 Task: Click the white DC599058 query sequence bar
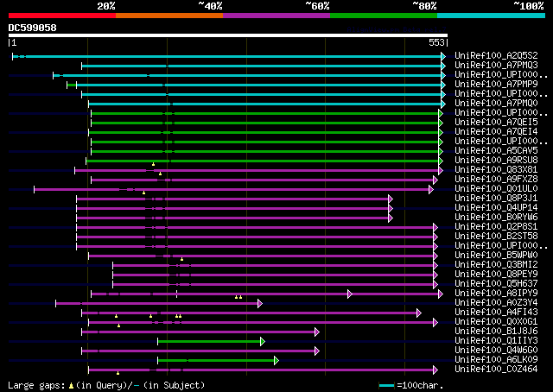tap(228, 35)
